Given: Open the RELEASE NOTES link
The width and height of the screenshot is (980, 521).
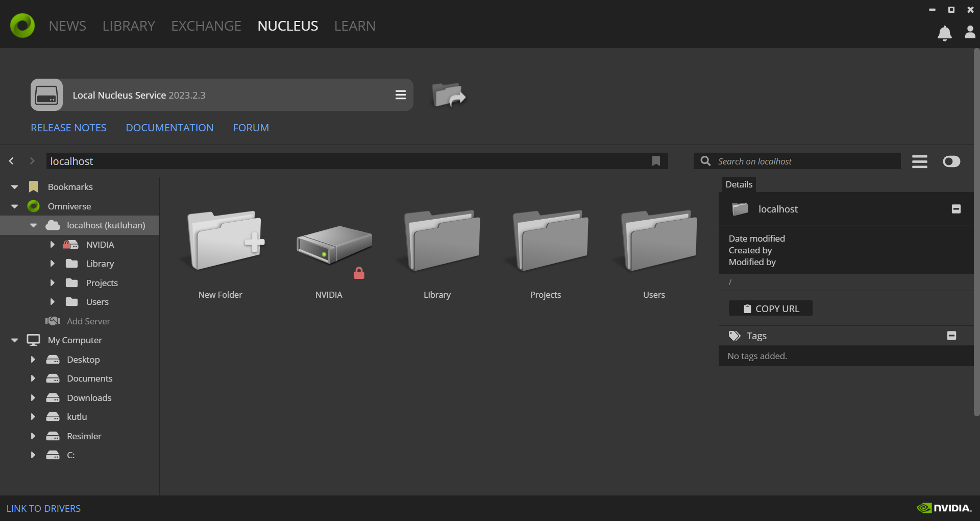Looking at the screenshot, I should pos(68,128).
